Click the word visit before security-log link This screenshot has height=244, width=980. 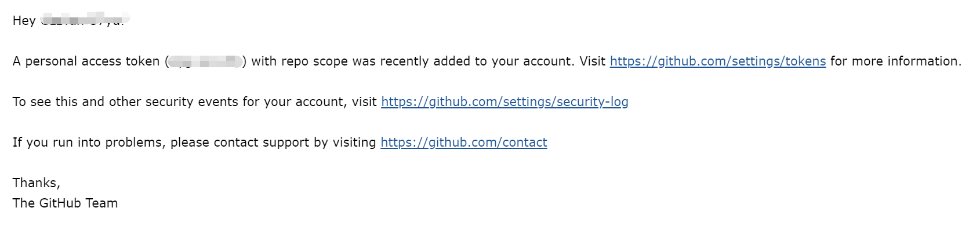364,102
